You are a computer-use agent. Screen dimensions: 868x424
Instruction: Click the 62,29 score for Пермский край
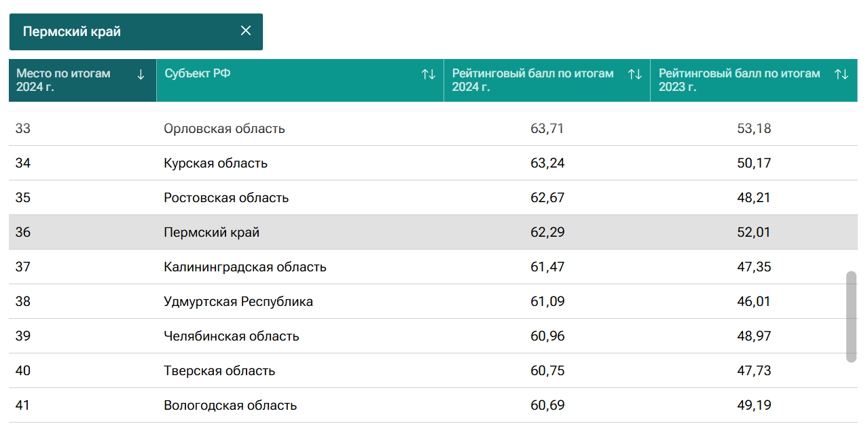(x=547, y=233)
